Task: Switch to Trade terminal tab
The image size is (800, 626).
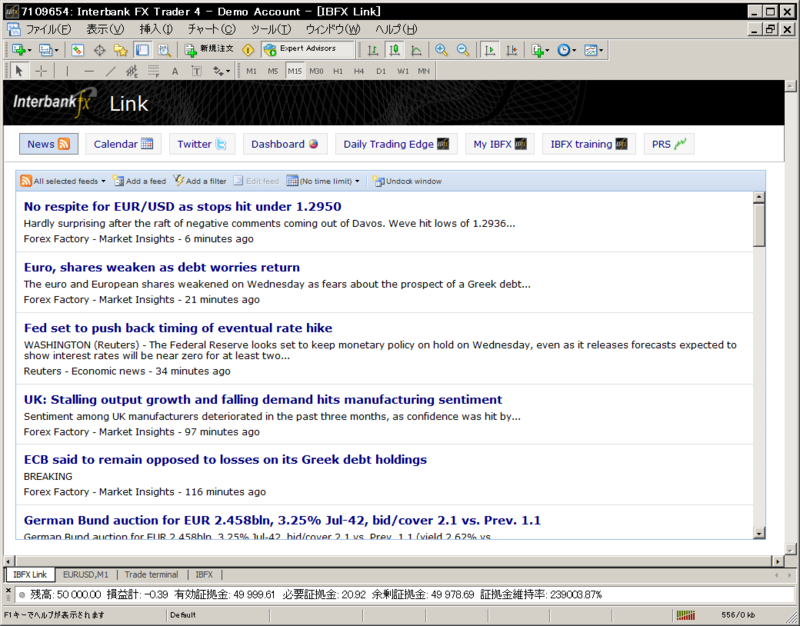Action: point(152,574)
